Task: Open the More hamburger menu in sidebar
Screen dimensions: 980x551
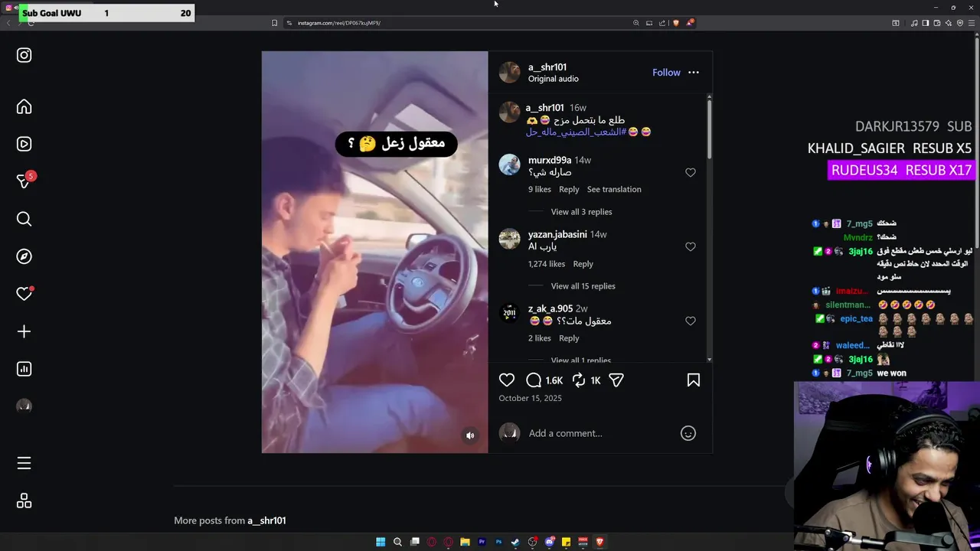Action: [x=24, y=463]
